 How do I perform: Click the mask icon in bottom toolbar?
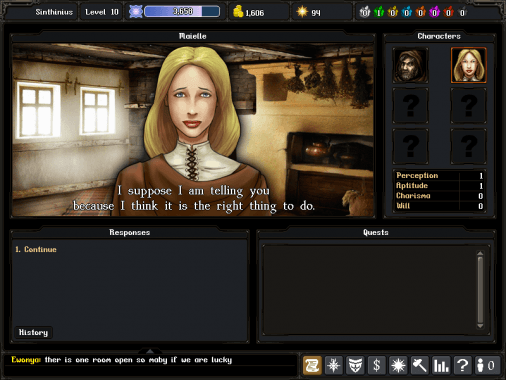point(355,365)
